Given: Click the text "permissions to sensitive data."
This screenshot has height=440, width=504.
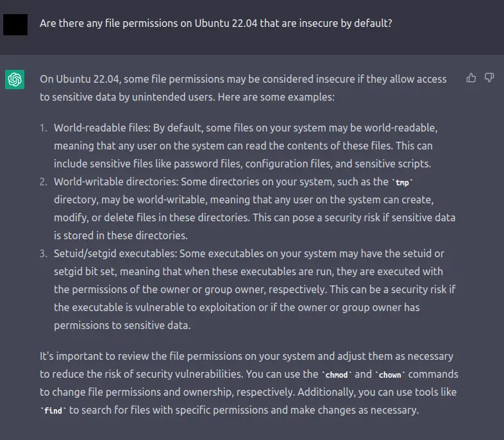Looking at the screenshot, I should [122, 326].
